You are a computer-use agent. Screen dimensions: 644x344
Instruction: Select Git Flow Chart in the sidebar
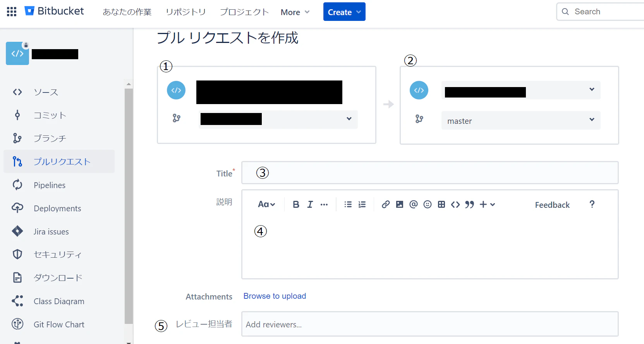click(x=59, y=324)
